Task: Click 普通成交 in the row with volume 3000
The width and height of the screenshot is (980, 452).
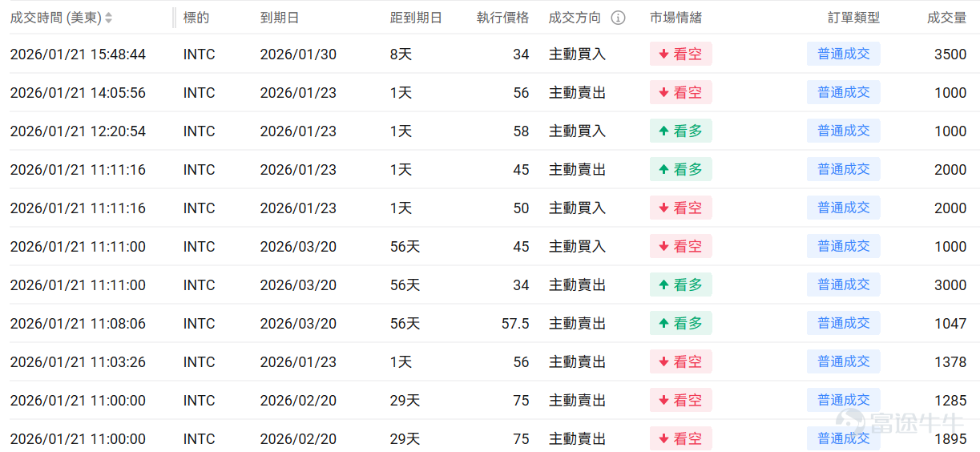Action: 844,285
